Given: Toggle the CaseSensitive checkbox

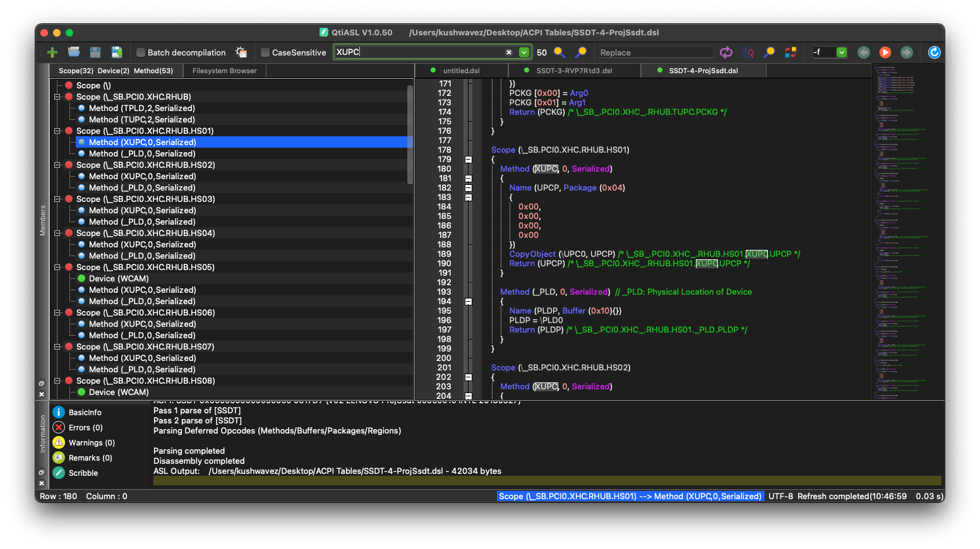Looking at the screenshot, I should point(265,52).
